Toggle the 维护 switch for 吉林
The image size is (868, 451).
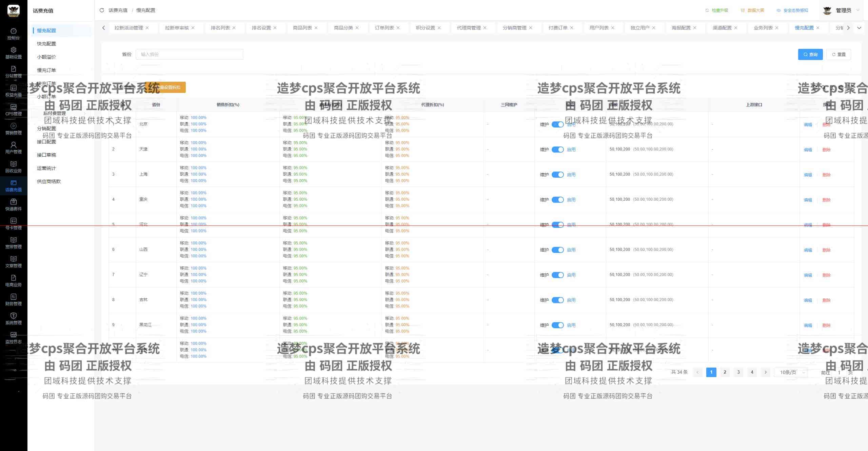557,300
